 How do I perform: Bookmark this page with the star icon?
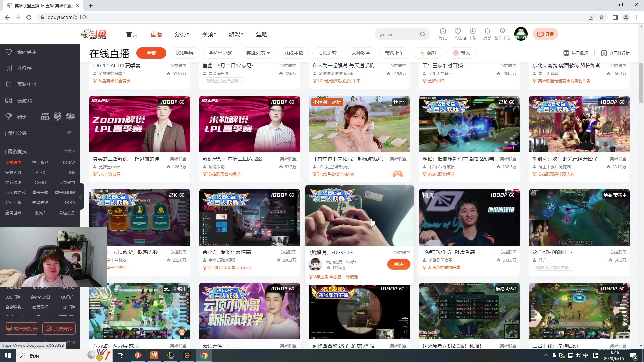click(x=602, y=17)
